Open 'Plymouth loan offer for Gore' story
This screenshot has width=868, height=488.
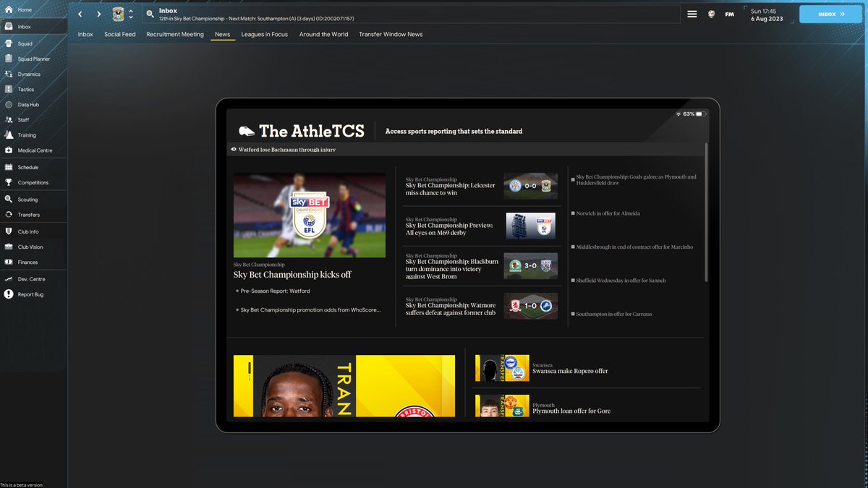pyautogui.click(x=571, y=411)
